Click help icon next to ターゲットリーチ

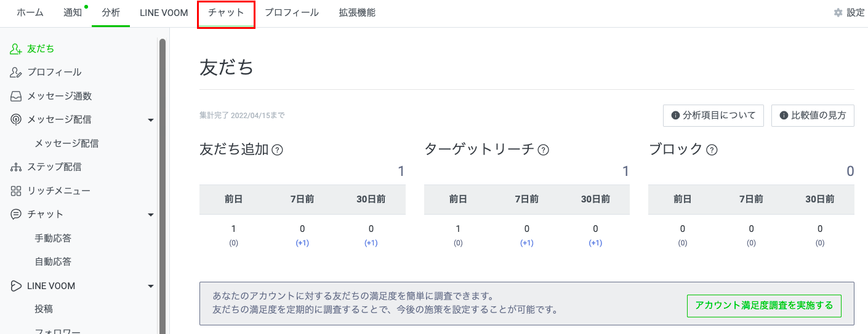[544, 149]
